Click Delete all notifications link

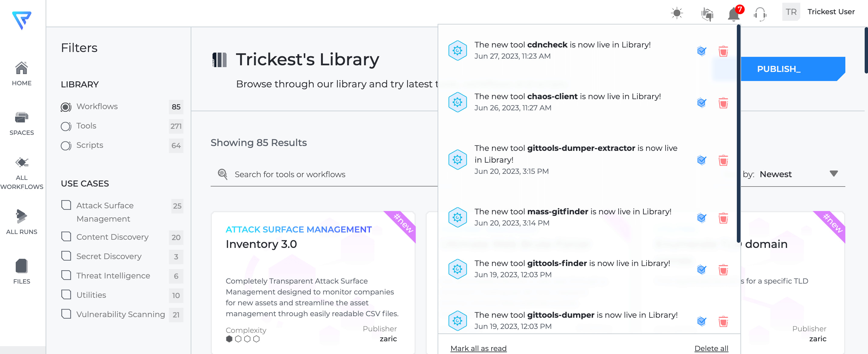(711, 348)
